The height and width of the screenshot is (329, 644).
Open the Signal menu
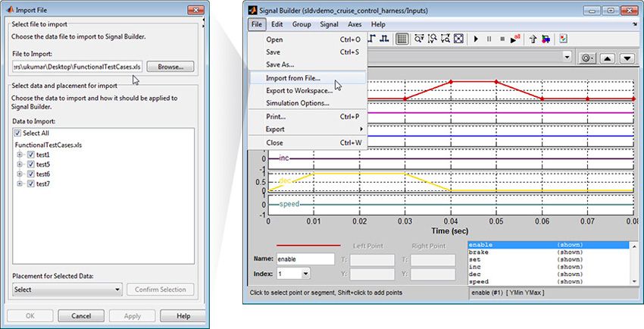click(329, 24)
